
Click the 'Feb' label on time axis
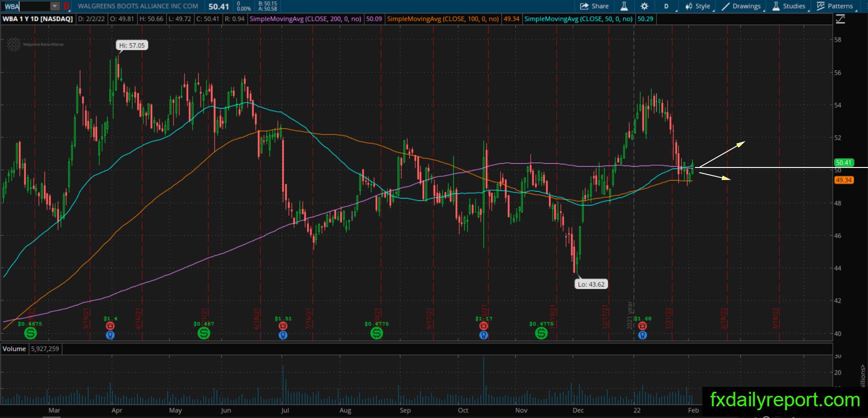[693, 410]
